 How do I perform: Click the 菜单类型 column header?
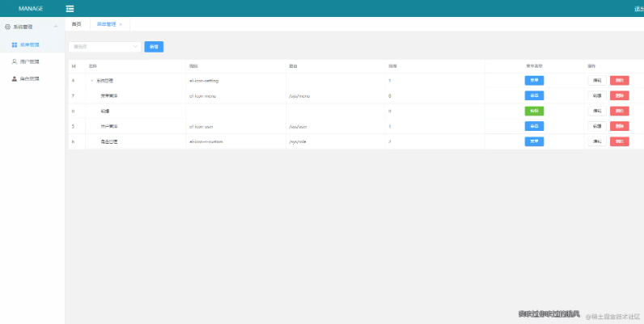(534, 66)
